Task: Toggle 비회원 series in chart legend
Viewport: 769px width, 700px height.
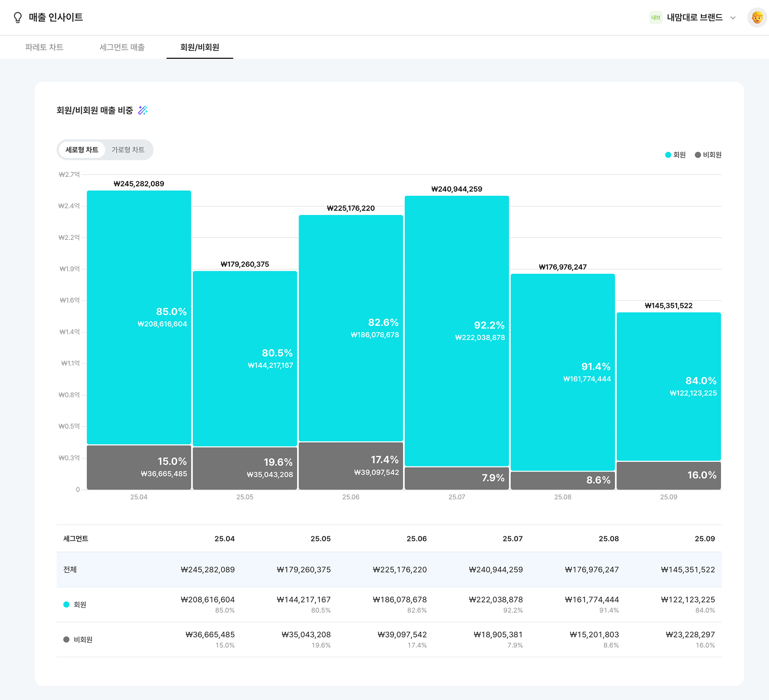Action: (708, 155)
